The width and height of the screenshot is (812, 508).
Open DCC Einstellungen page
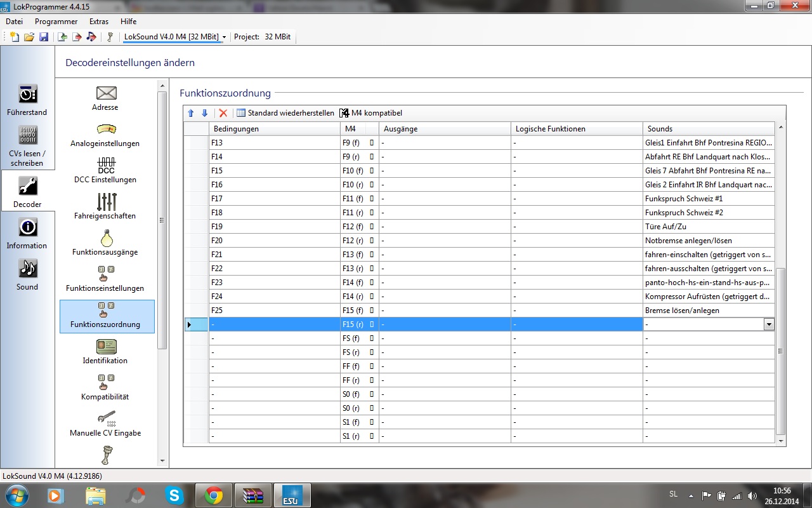pos(105,171)
